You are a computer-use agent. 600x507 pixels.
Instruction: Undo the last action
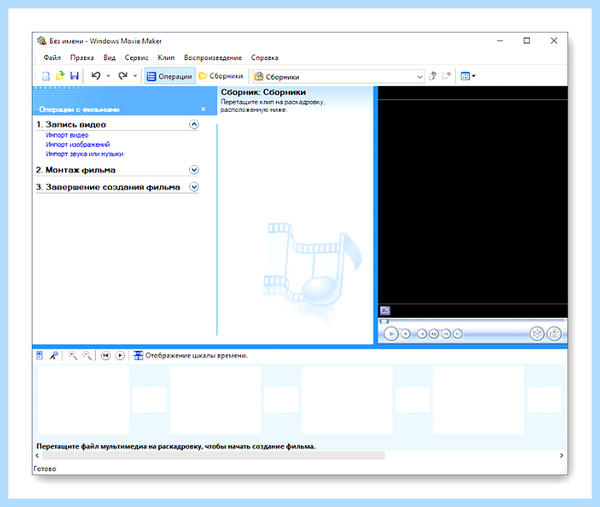[x=96, y=76]
